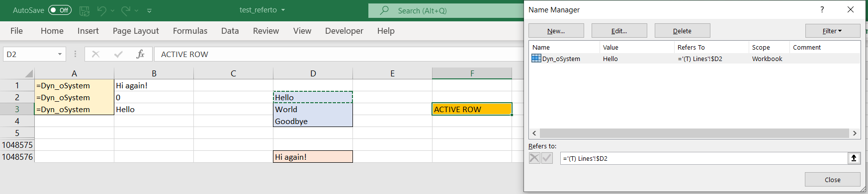The height and width of the screenshot is (194, 868).
Task: Click the Name Manager horizontal scrollbar track
Action: pyautogui.click(x=694, y=133)
